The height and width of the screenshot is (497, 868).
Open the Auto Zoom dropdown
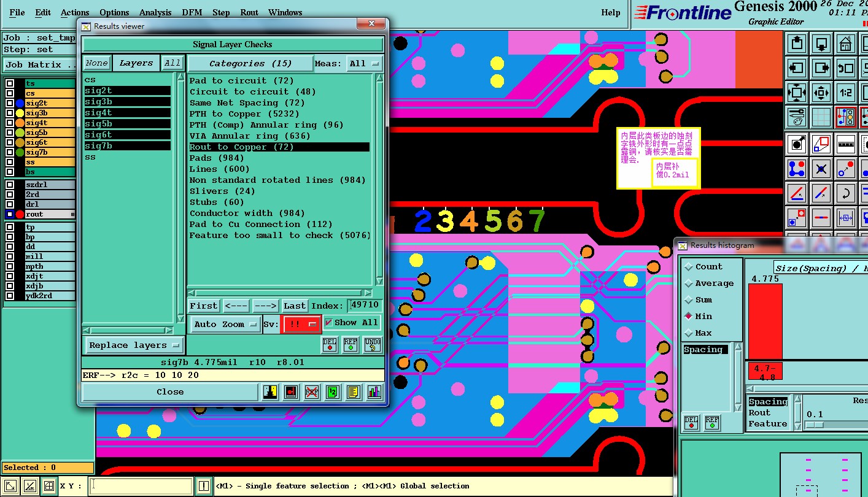[x=225, y=325]
